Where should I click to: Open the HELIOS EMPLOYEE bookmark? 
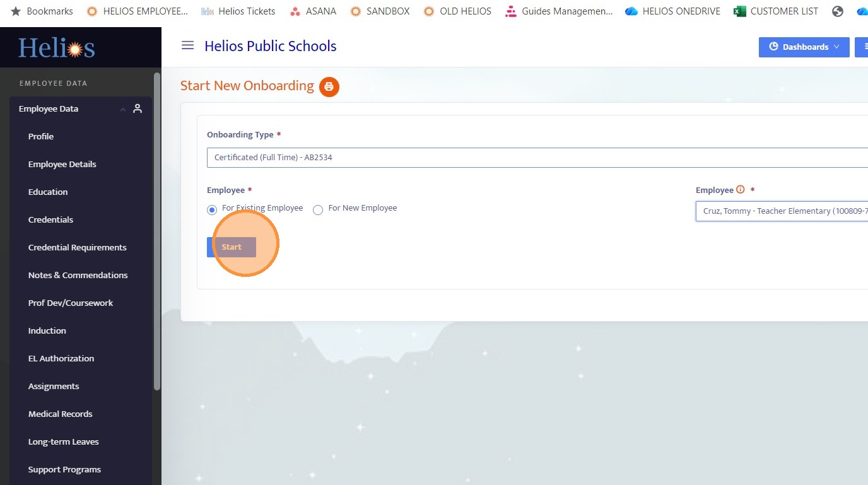click(137, 11)
